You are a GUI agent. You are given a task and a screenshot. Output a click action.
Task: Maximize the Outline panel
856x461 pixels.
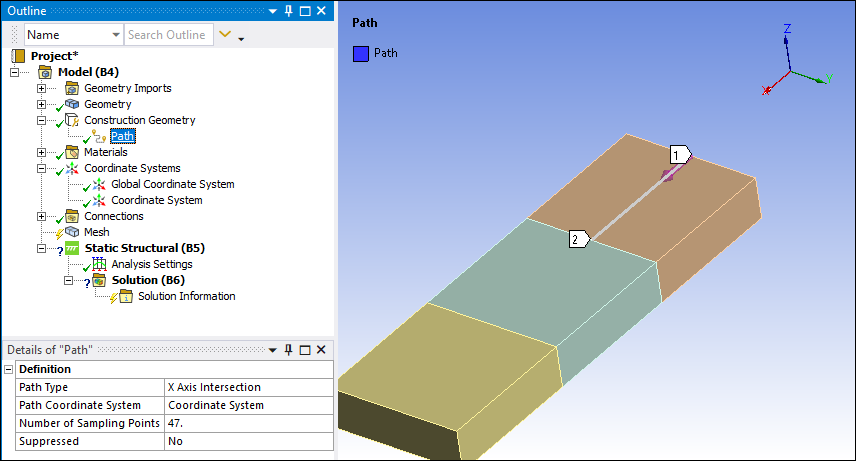click(305, 11)
